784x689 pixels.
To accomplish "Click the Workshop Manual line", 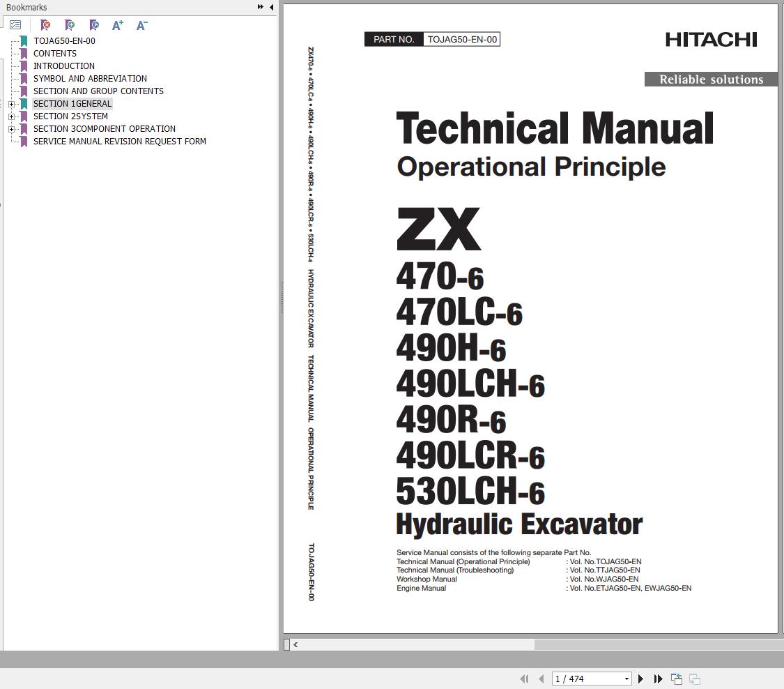I will (x=426, y=579).
